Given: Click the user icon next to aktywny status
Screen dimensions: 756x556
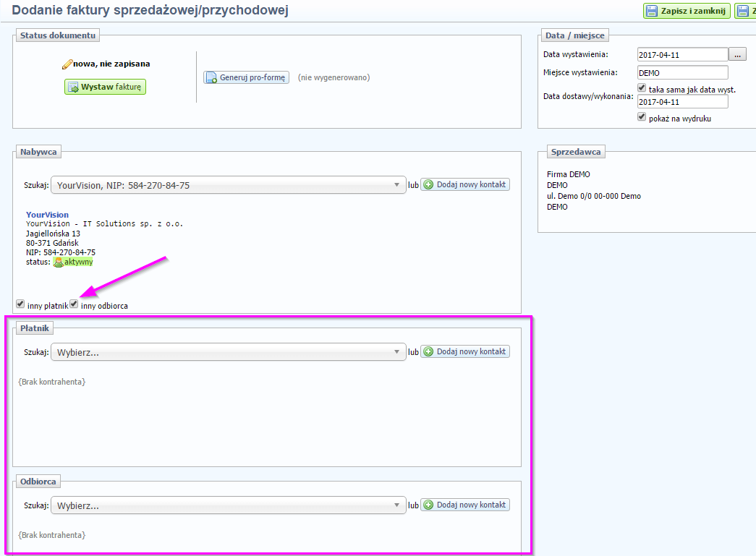Looking at the screenshot, I should pyautogui.click(x=58, y=262).
